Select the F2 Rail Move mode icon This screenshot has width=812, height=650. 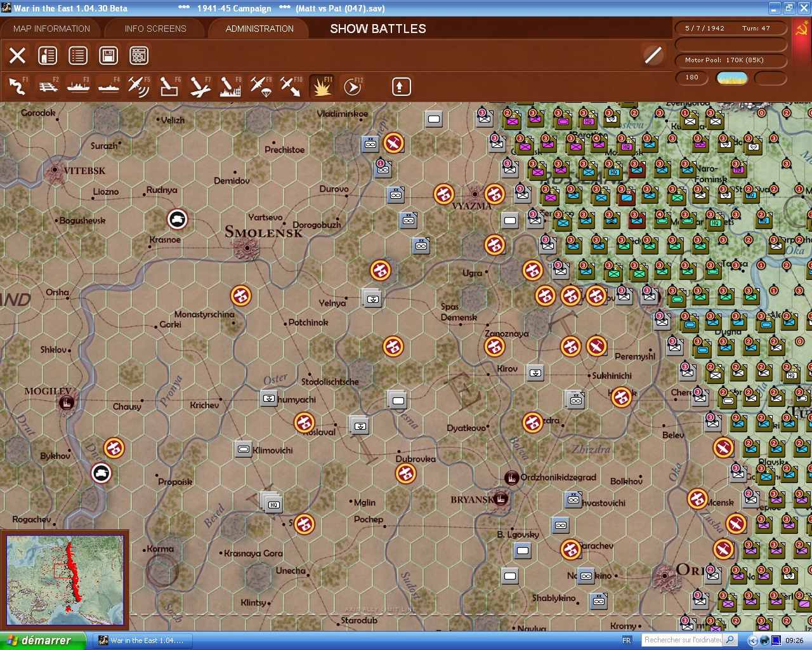click(x=48, y=86)
